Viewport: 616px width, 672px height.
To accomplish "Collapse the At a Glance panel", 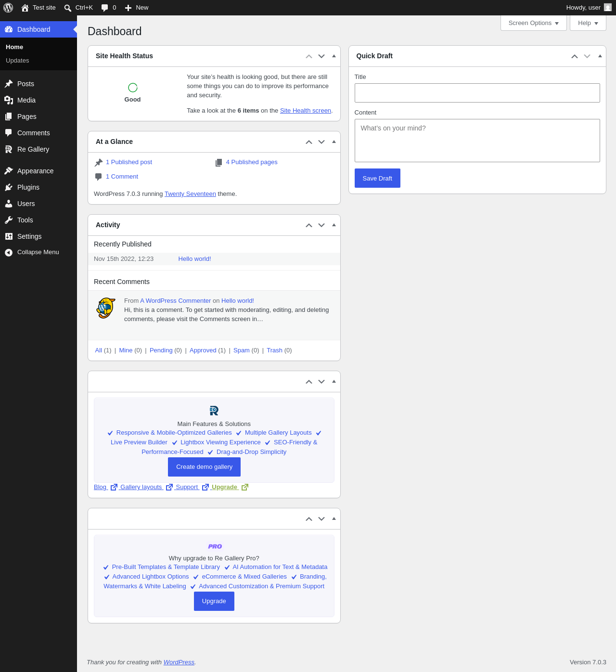I will coord(334,142).
